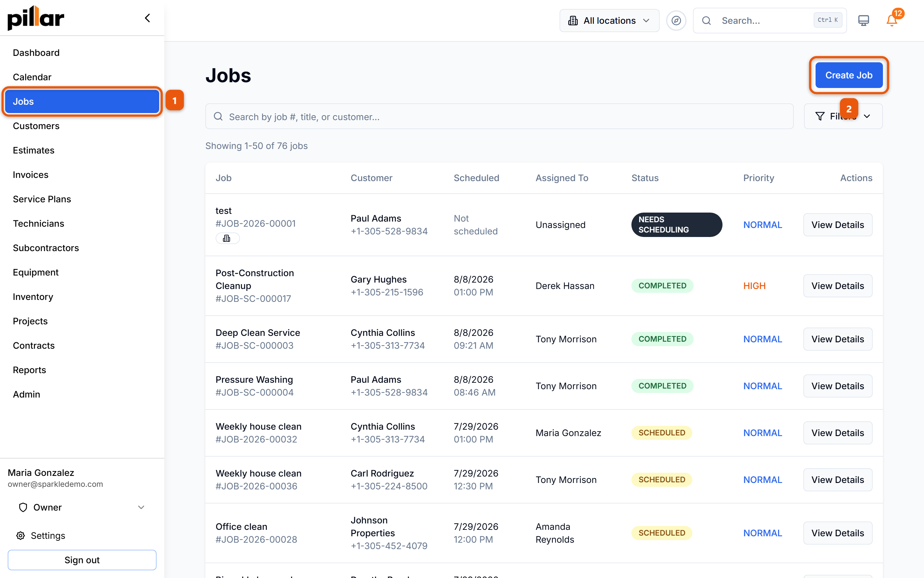Click Showing 1-50 of 76 jobs text
This screenshot has width=924, height=578.
point(256,146)
